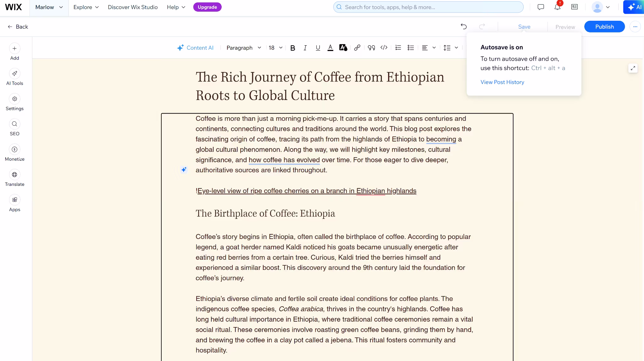Click the Eye-level view coffee cherries link
The height and width of the screenshot is (361, 644).
click(307, 191)
